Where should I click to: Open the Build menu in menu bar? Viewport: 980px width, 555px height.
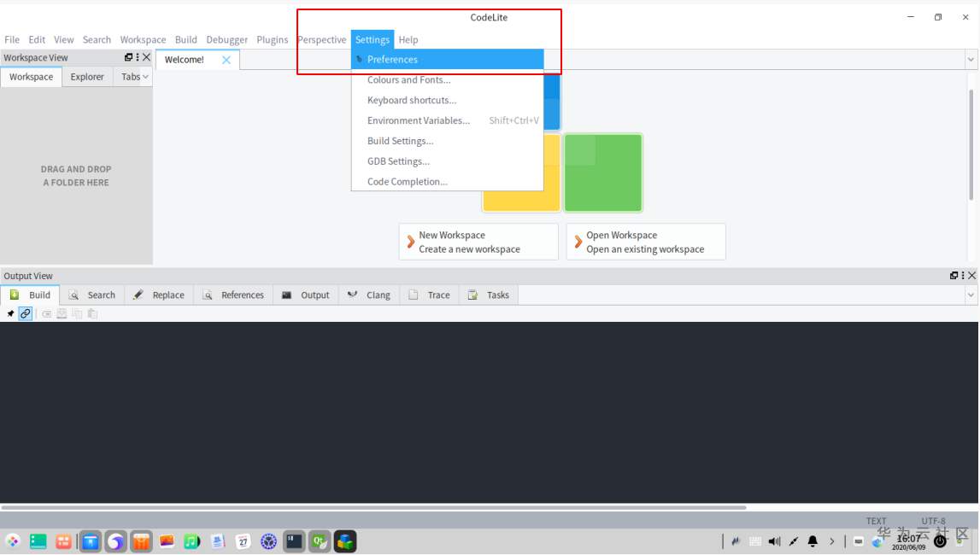pos(185,39)
